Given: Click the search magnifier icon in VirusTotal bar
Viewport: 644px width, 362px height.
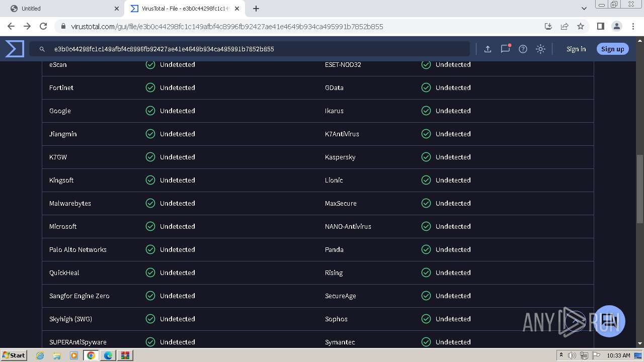Looking at the screenshot, I should [x=42, y=49].
